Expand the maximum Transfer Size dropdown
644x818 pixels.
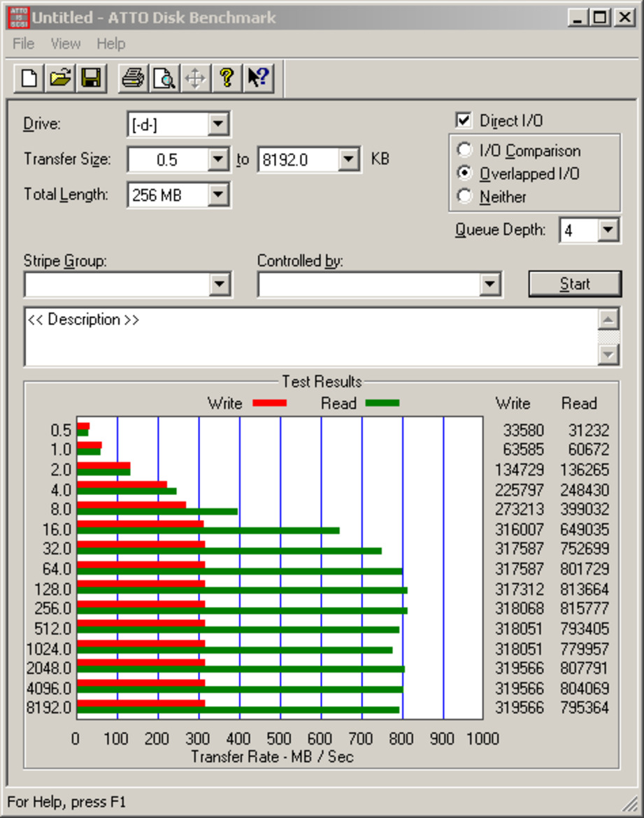pyautogui.click(x=348, y=159)
